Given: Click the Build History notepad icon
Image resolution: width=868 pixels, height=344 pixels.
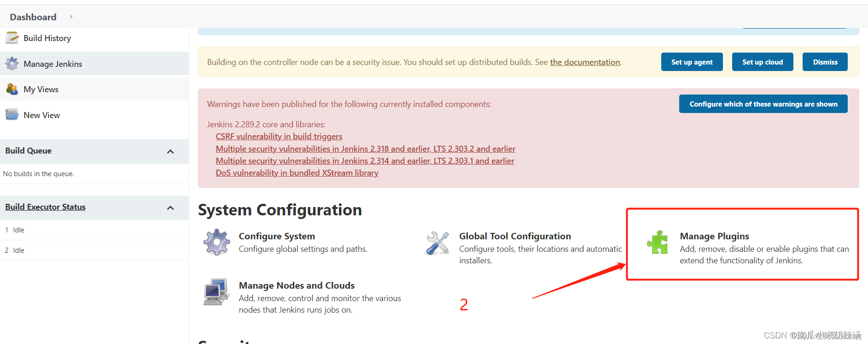Looking at the screenshot, I should pyautogui.click(x=12, y=38).
